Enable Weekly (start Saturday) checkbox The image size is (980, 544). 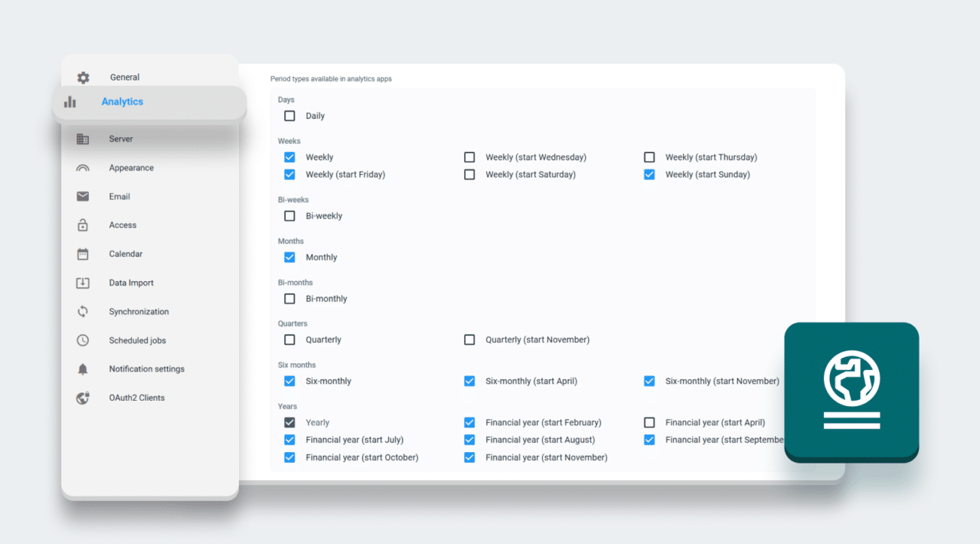point(469,175)
